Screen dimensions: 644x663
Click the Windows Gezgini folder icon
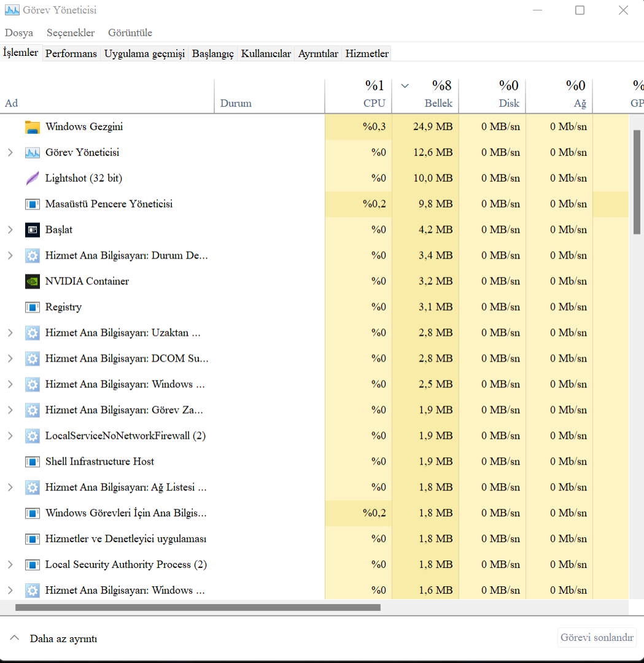click(32, 127)
